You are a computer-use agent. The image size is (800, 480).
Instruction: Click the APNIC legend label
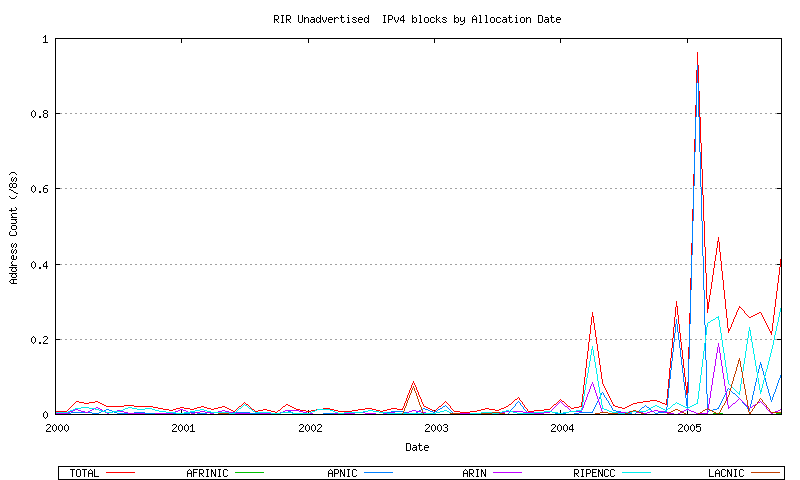tap(343, 473)
